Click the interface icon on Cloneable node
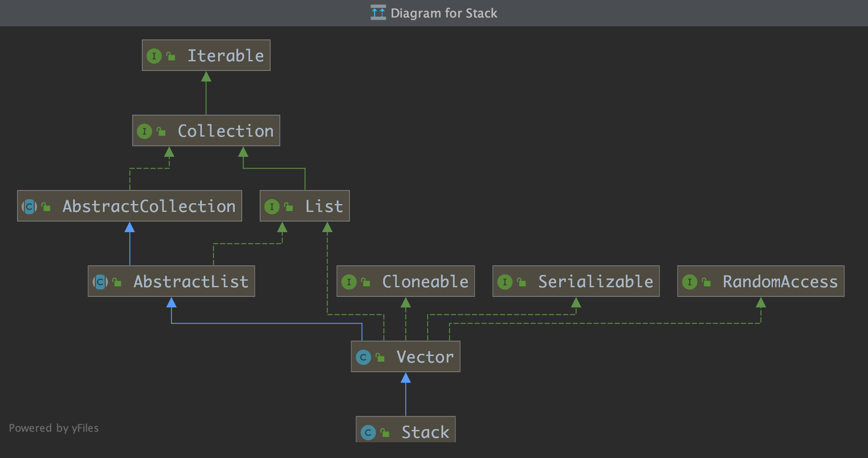This screenshot has width=868, height=458. click(349, 282)
